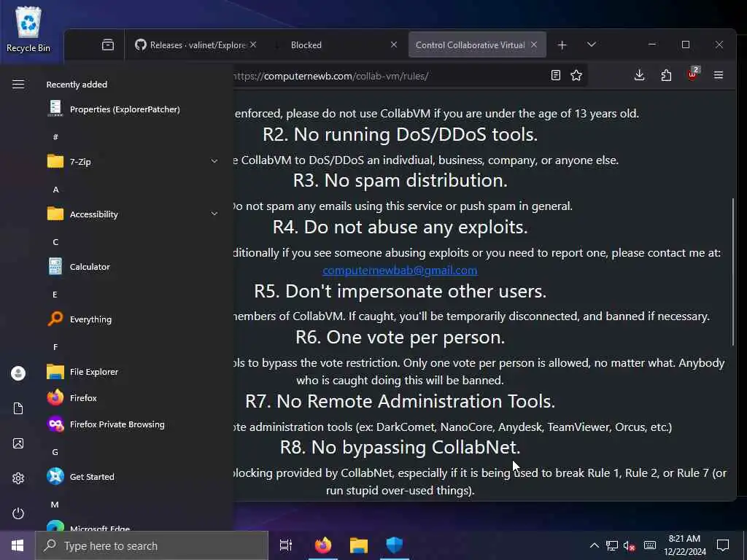Click the muted volume tray icon
This screenshot has height=560, width=747.
(630, 545)
